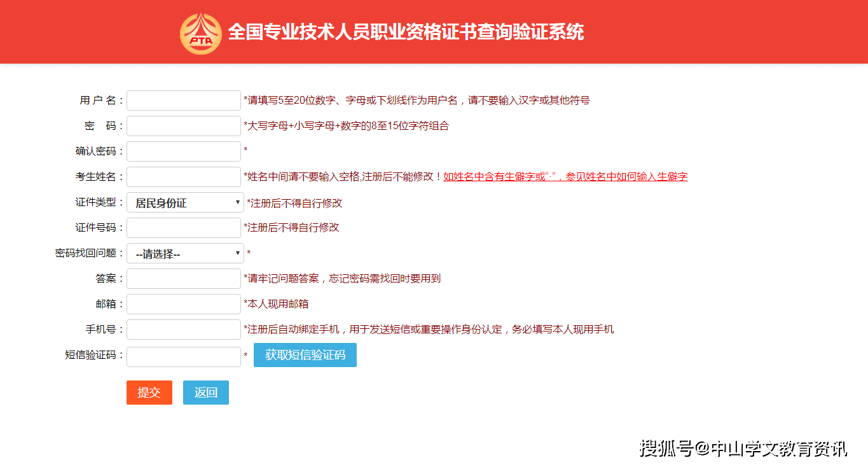Focus the 密码 password input field
The width and height of the screenshot is (868, 467).
184,126
